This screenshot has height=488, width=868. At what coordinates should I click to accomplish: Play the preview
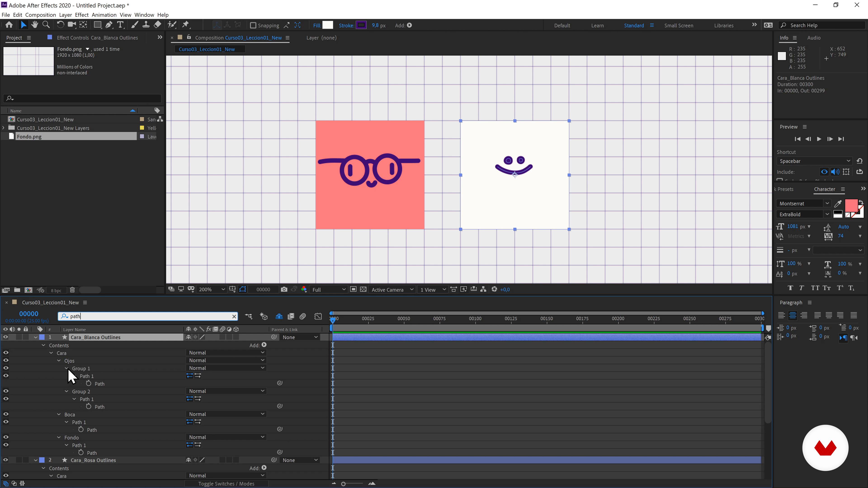coord(819,139)
